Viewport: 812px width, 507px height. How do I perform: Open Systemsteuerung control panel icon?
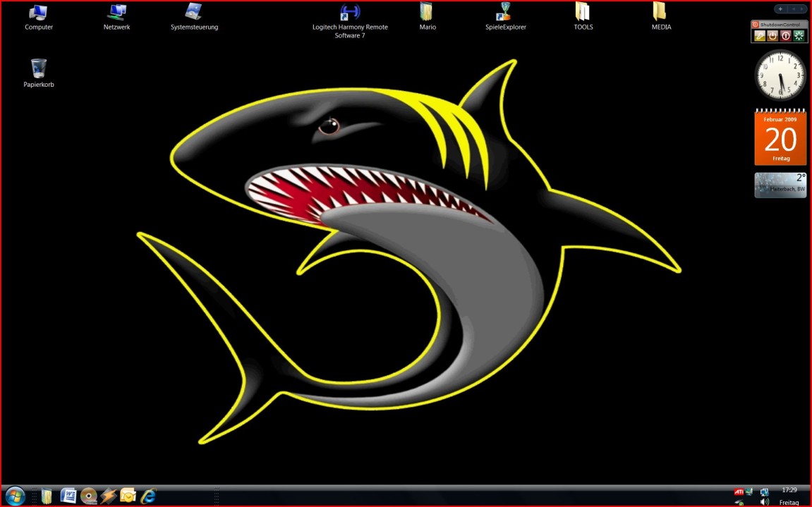(x=194, y=13)
